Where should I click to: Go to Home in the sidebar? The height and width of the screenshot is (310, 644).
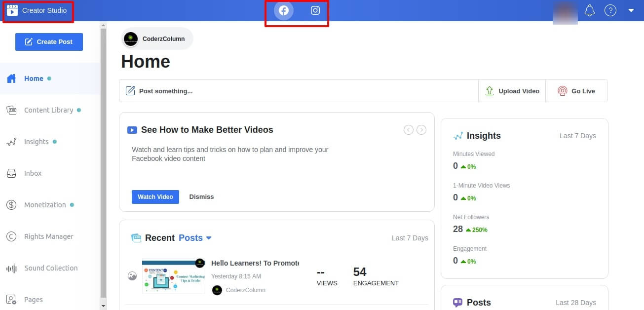[x=49, y=78]
